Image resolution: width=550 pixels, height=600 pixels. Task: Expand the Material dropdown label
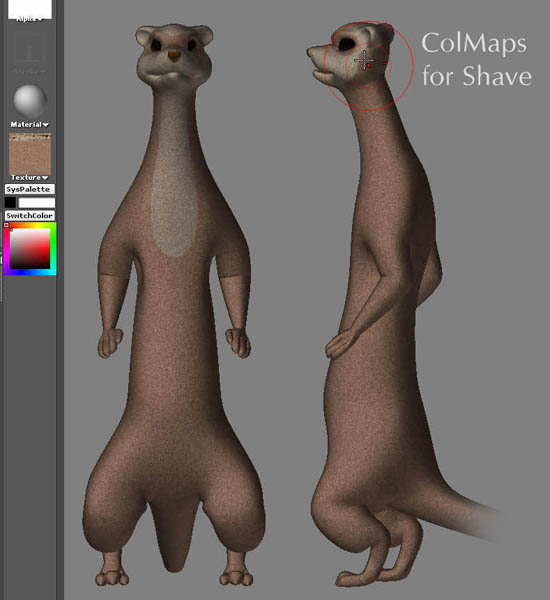[x=29, y=124]
